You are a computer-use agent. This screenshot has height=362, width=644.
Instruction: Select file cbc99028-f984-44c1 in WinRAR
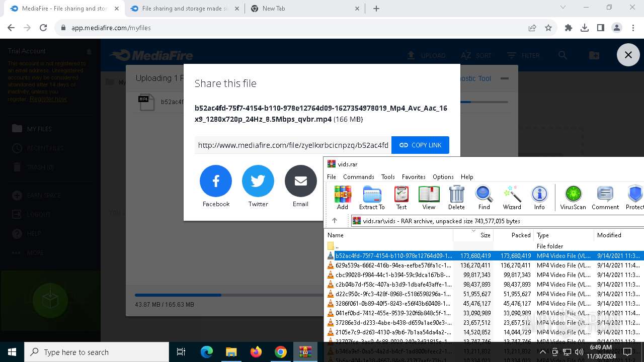tap(484, 275)
